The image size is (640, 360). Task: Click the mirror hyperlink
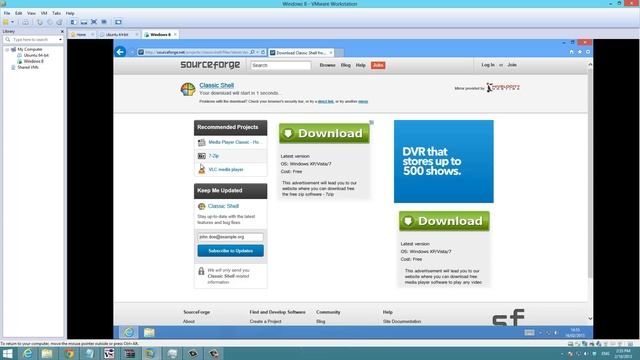coord(363,101)
